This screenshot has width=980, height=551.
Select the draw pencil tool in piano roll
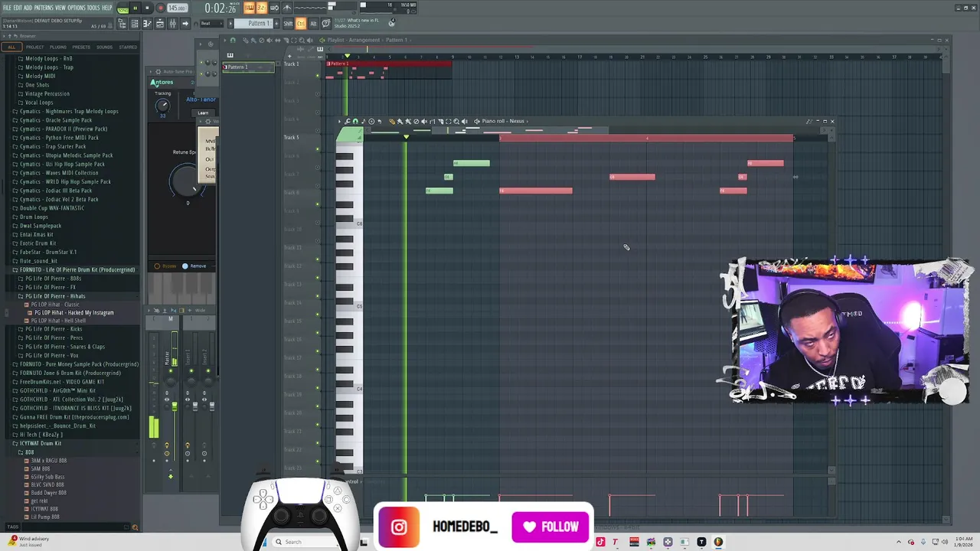(392, 121)
